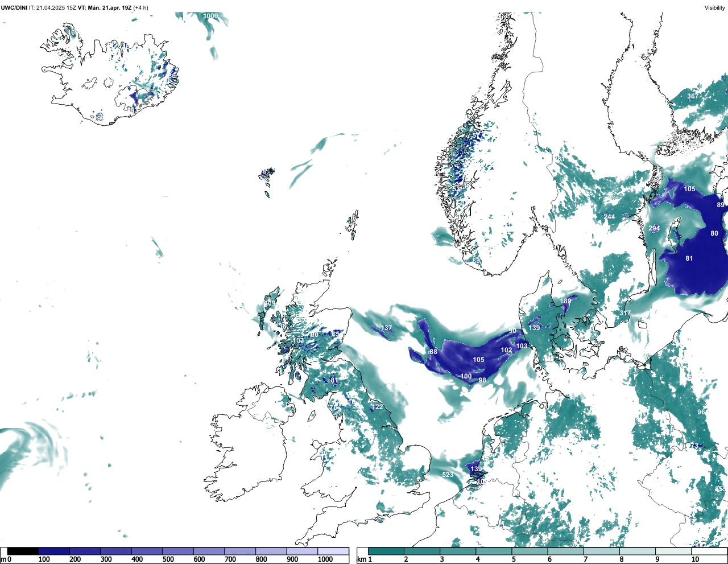Click the model run time '21.04.2025 15Z' text
The width and height of the screenshot is (728, 564).
(57, 7)
